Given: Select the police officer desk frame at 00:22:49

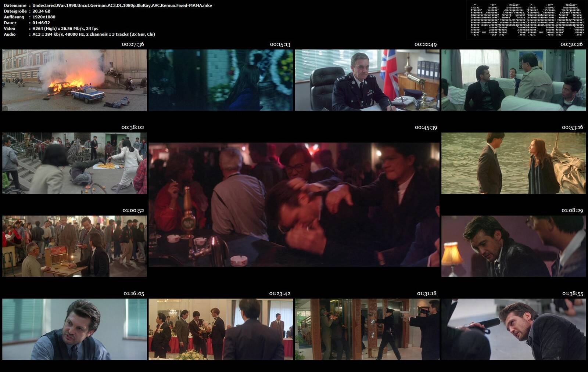Looking at the screenshot, I should (367, 80).
